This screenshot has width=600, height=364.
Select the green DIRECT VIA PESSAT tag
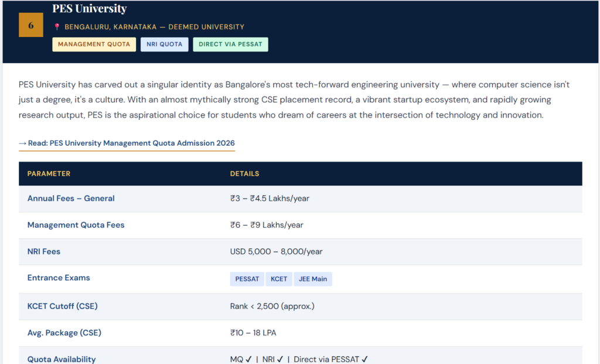point(230,44)
